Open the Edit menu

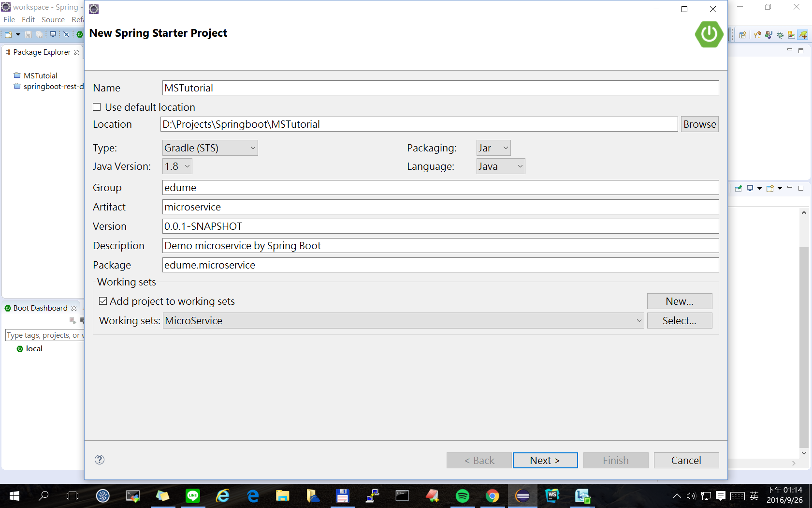(28, 20)
